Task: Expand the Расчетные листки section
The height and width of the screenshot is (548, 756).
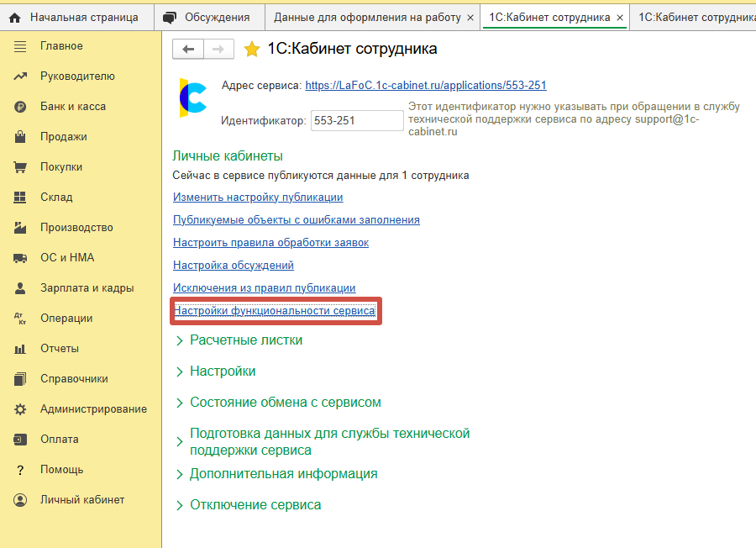Action: click(x=180, y=340)
